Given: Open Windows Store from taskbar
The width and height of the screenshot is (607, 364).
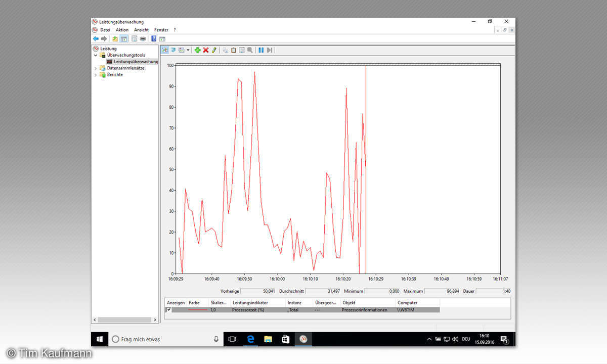Looking at the screenshot, I should 286,339.
